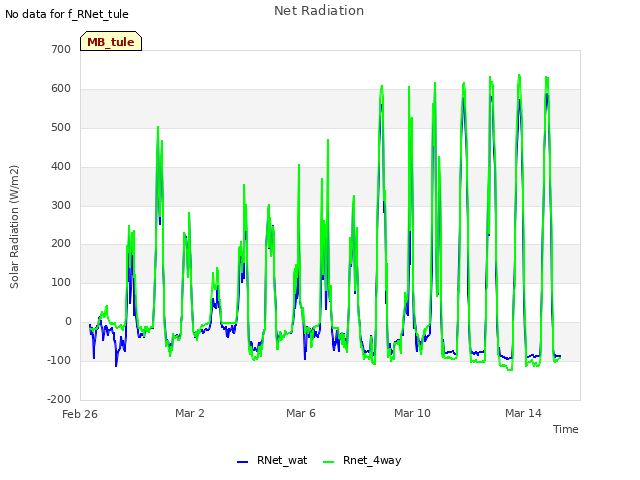Click the 600 y-axis tick label
Screen dimensions: 640x480
[x=61, y=89]
